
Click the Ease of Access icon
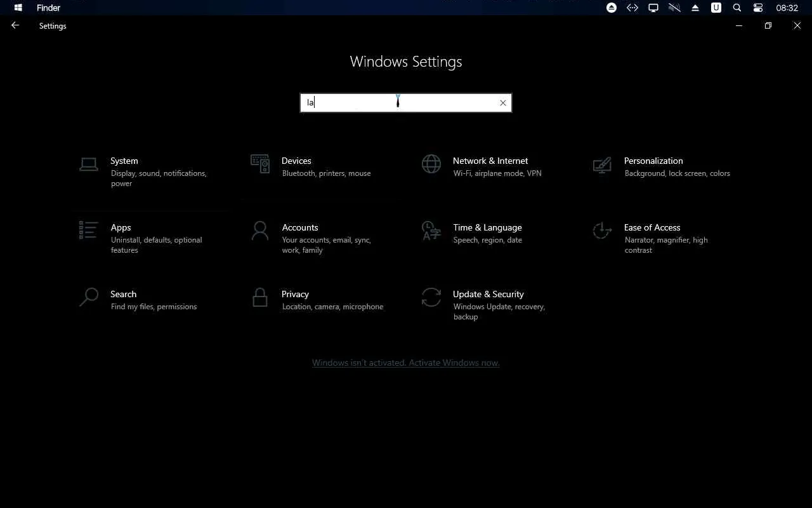coord(602,231)
